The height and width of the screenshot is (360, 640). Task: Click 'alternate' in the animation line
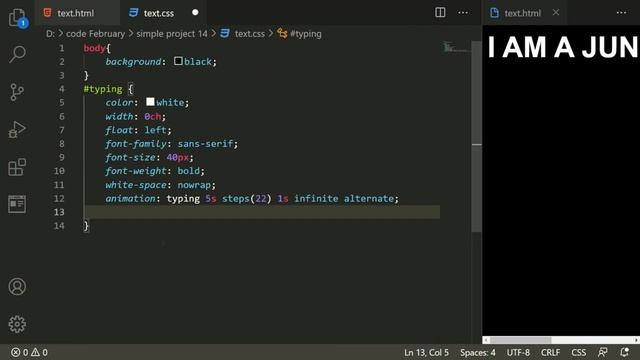(369, 198)
